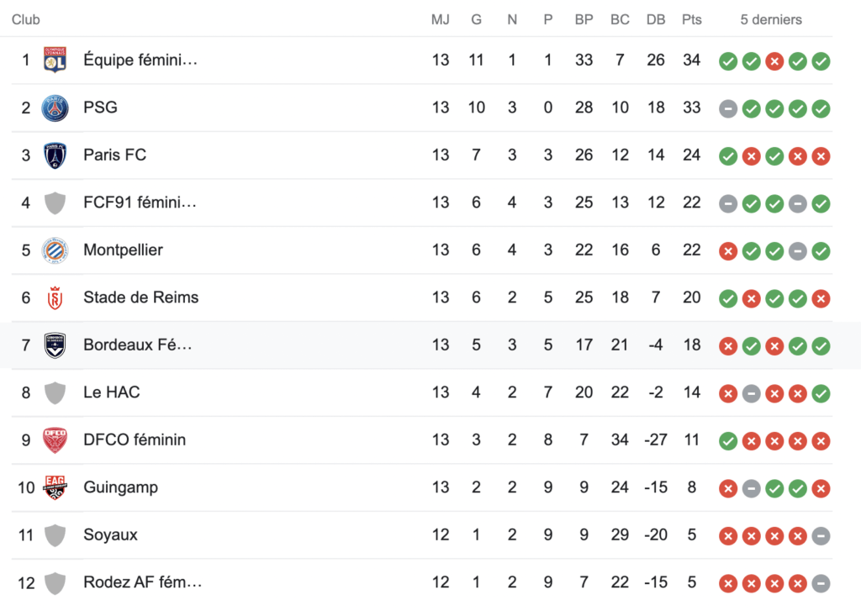Click the Olympique Lyonnais crest icon
The width and height of the screenshot is (861, 616).
(55, 60)
